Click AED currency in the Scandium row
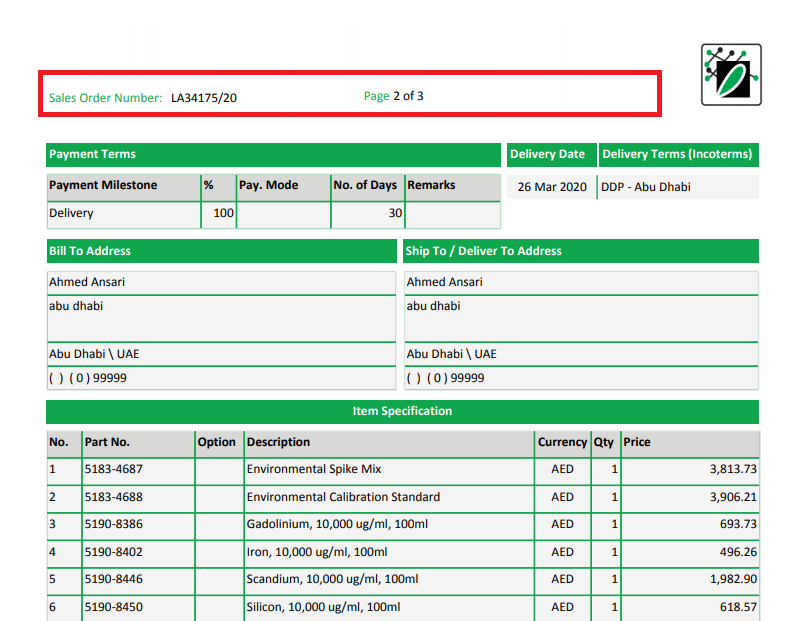 562,580
